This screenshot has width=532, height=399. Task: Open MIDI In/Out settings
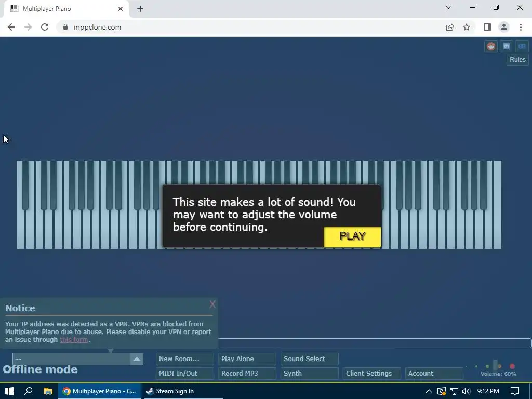[x=185, y=373]
